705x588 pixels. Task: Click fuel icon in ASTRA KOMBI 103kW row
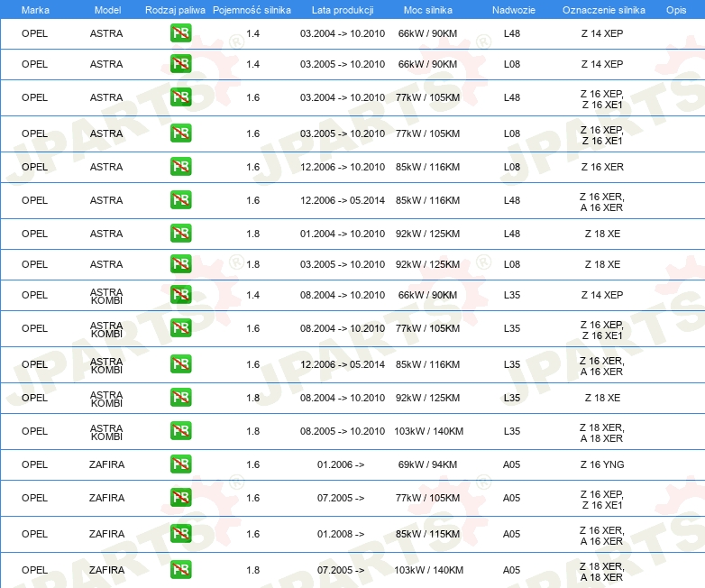click(180, 430)
